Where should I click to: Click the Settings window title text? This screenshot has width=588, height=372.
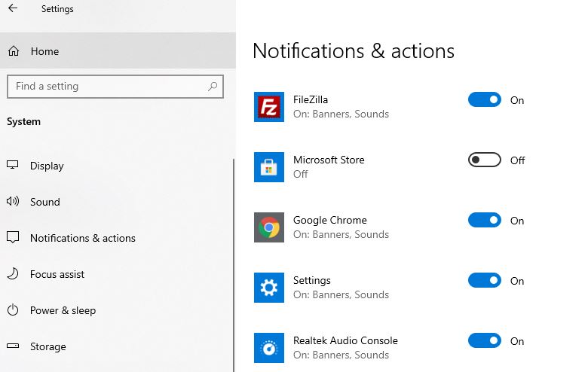coord(57,9)
